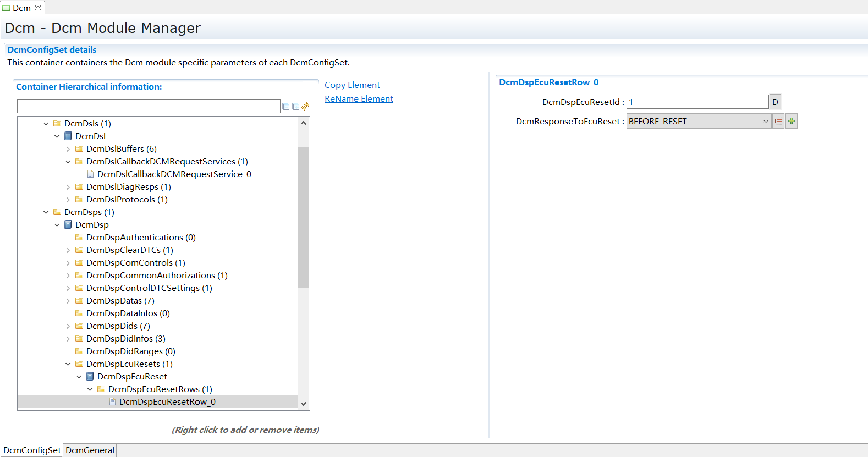Click the ReName Element link

click(359, 99)
